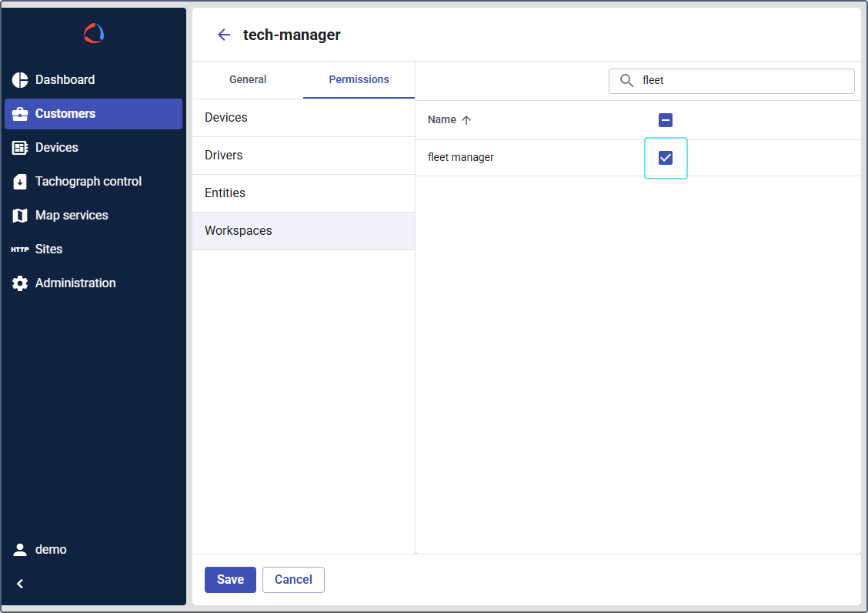Uncheck the fleet manager workspace checkbox
Screen dimensions: 868x613
[666, 158]
